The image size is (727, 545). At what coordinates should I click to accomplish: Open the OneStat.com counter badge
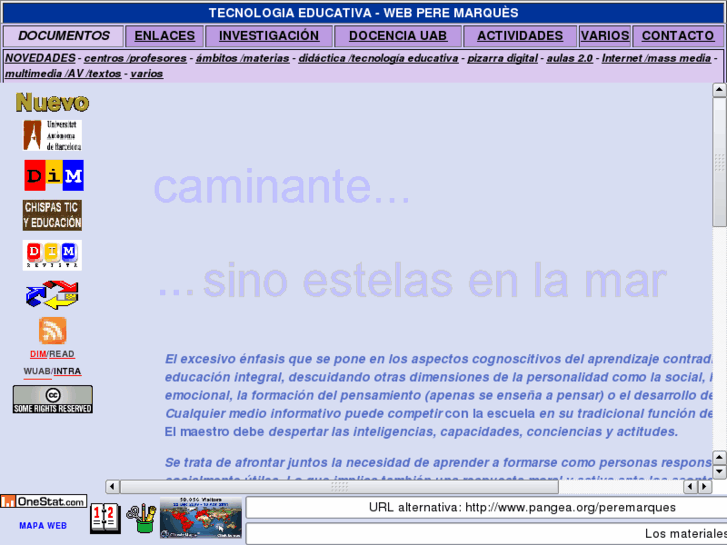click(x=44, y=501)
